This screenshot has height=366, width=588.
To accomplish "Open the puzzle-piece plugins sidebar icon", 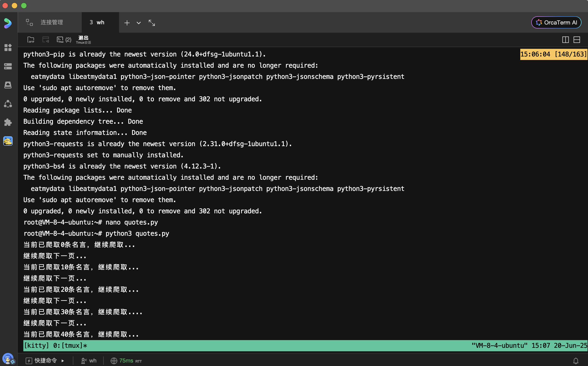I will pos(8,122).
